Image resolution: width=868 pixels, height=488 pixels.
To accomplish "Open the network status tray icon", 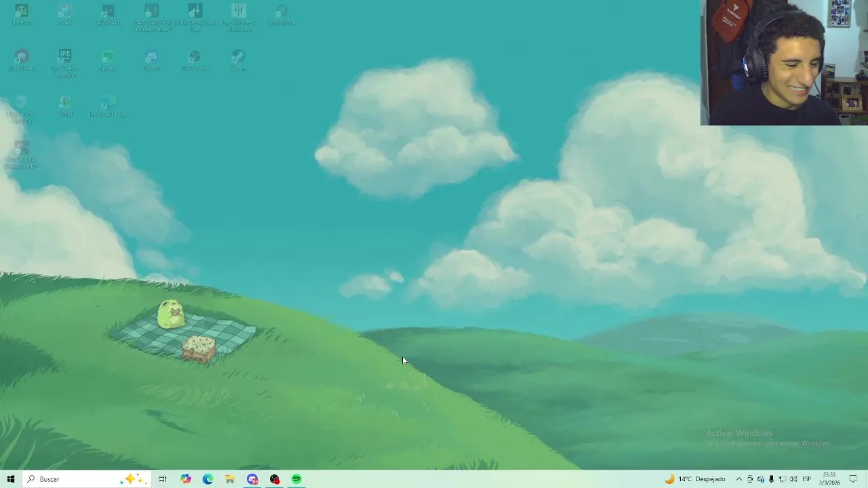I will (x=782, y=479).
